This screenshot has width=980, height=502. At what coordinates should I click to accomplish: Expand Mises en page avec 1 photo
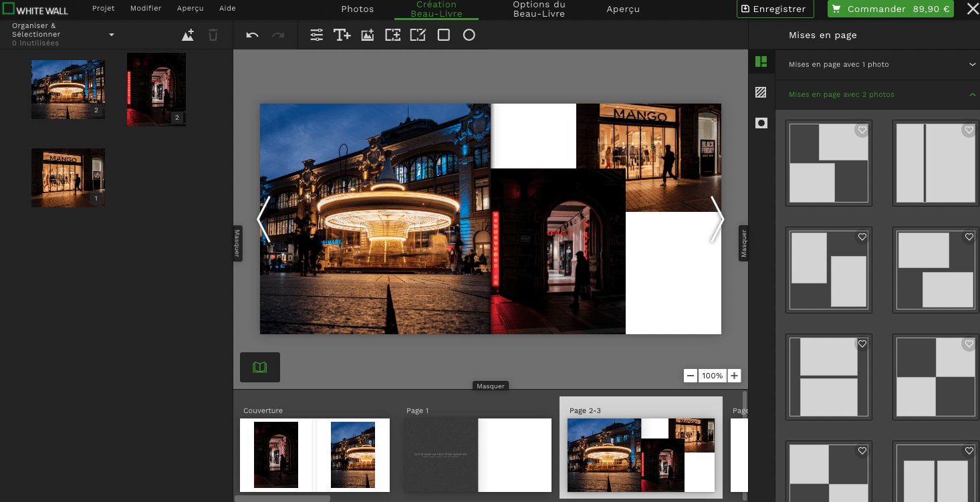tap(878, 64)
